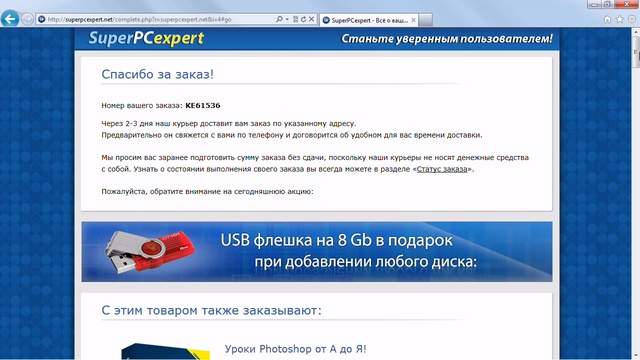
Task: Open the «Статус заказа» link
Action: click(442, 169)
